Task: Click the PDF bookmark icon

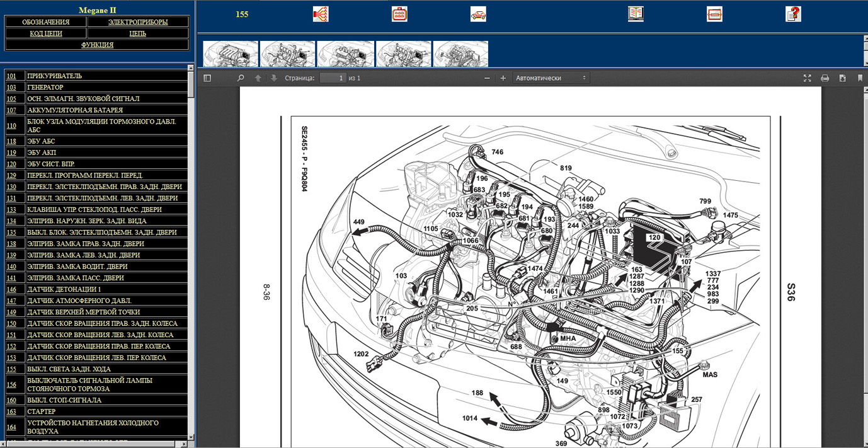Action: tap(860, 78)
